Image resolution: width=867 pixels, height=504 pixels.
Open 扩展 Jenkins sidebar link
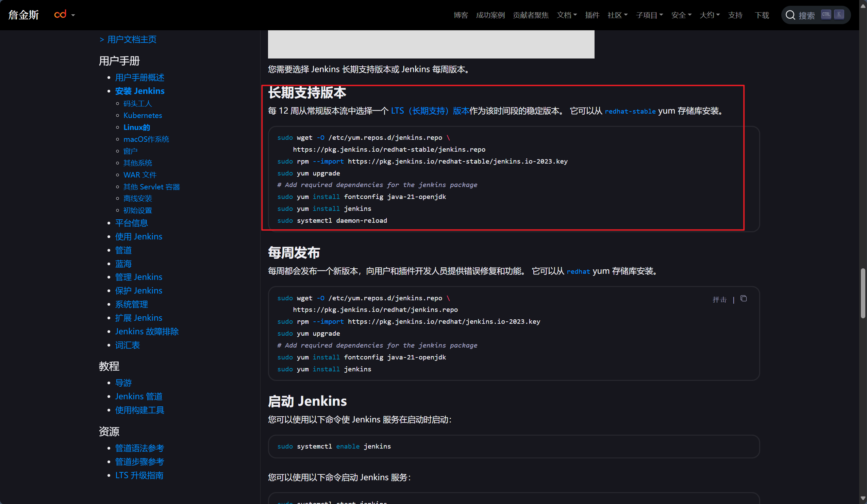click(x=139, y=318)
